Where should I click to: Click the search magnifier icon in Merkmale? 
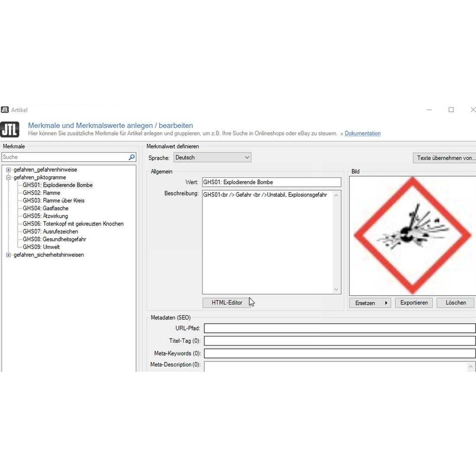132,157
